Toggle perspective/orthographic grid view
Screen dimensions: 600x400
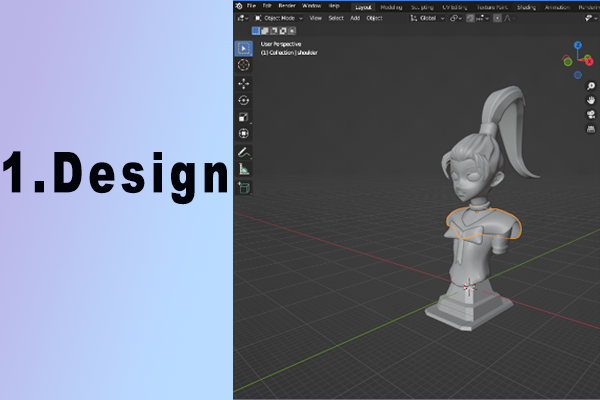click(591, 129)
